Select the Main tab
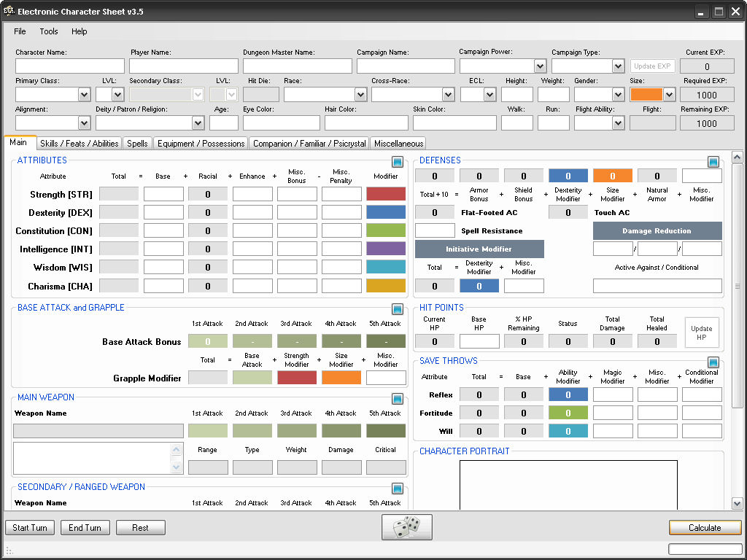 point(18,142)
